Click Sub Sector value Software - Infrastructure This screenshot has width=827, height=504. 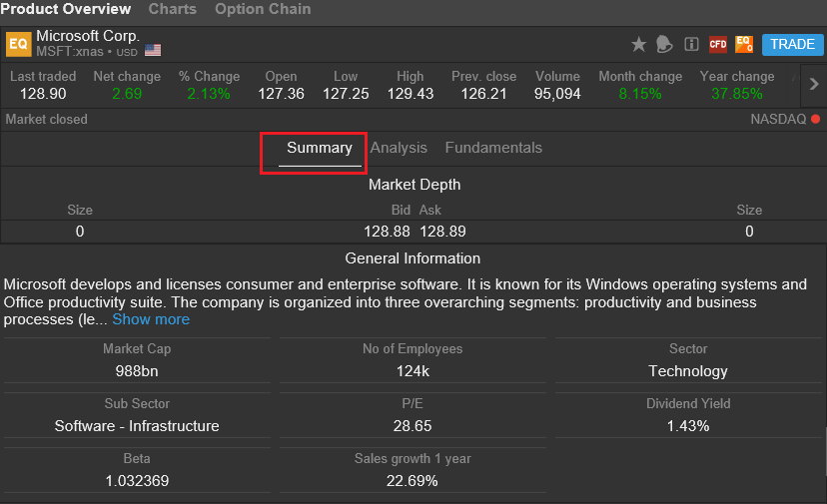click(x=137, y=426)
